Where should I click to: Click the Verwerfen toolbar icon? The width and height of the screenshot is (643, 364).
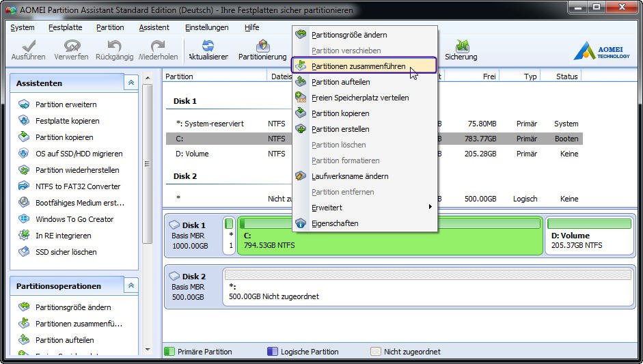point(71,46)
